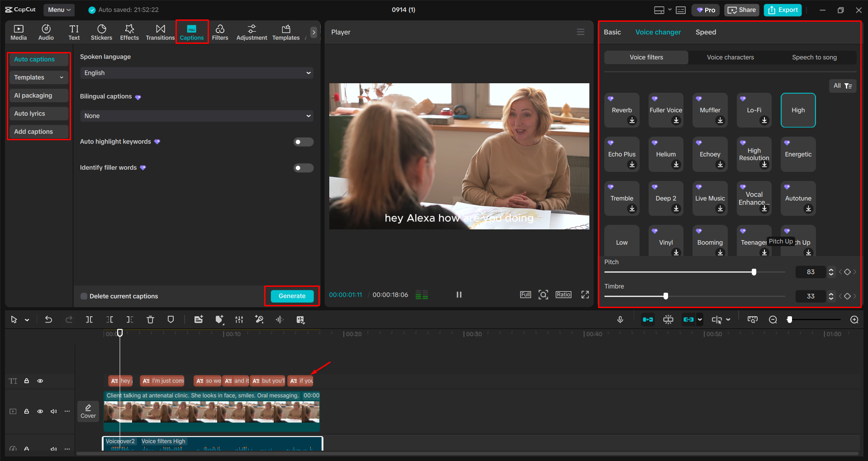This screenshot has width=868, height=461.
Task: Select the Audio tool
Action: (46, 32)
